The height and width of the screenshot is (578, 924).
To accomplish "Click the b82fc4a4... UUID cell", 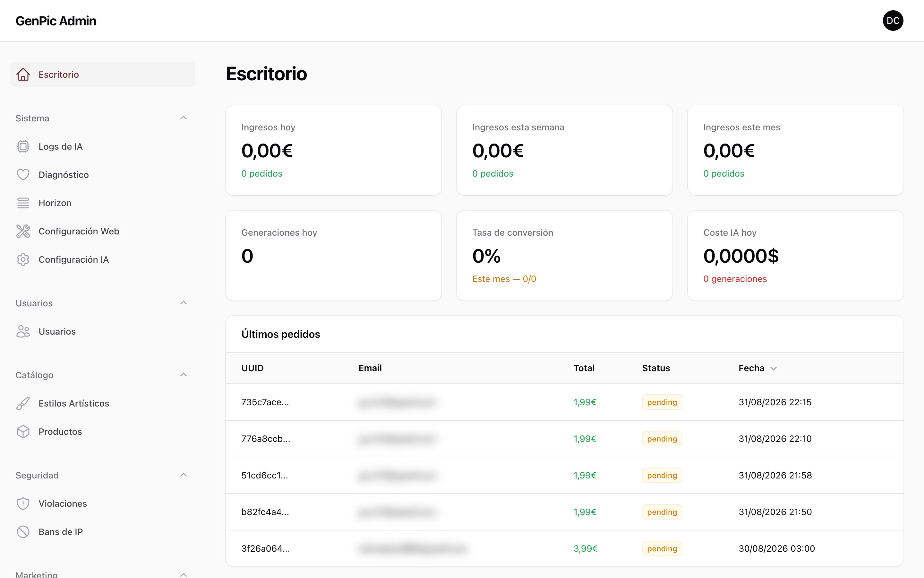I will pyautogui.click(x=265, y=512).
